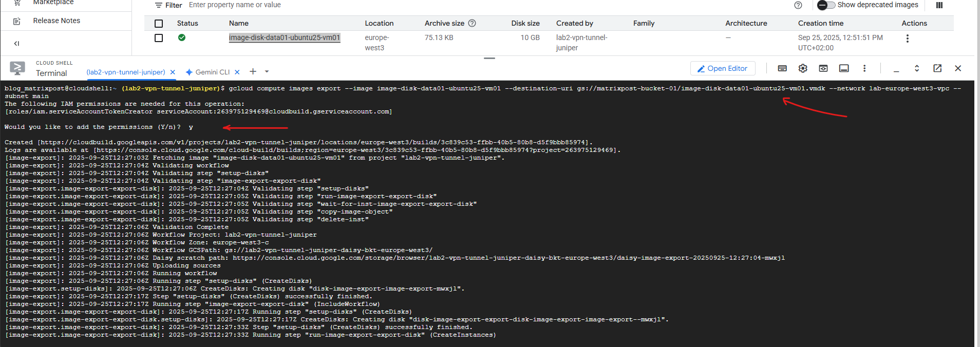Open session dropdown arrow beside plus button
This screenshot has height=347, width=980.
267,72
